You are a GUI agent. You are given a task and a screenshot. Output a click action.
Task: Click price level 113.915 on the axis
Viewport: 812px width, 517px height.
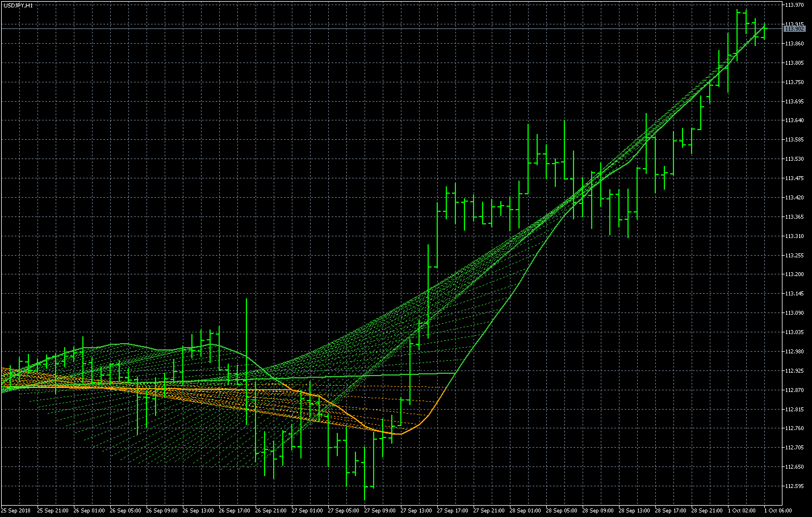coord(795,24)
